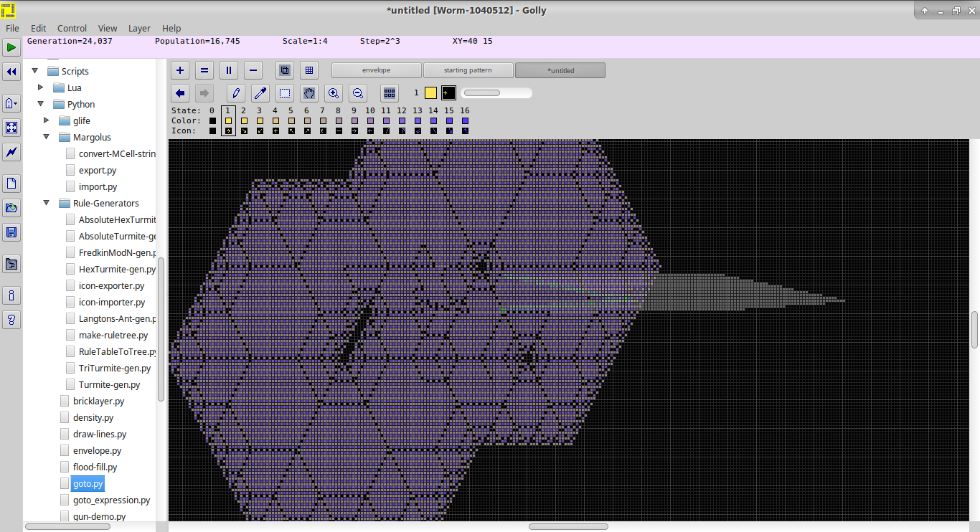
Task: Collapse the Rule-Generators folder
Action: tap(47, 203)
